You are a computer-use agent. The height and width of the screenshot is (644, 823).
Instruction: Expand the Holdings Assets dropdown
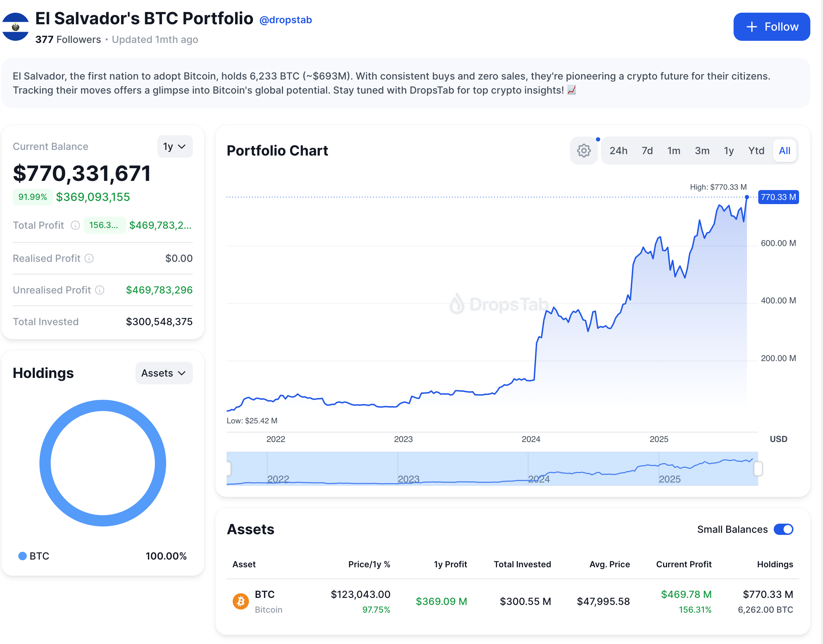(164, 373)
